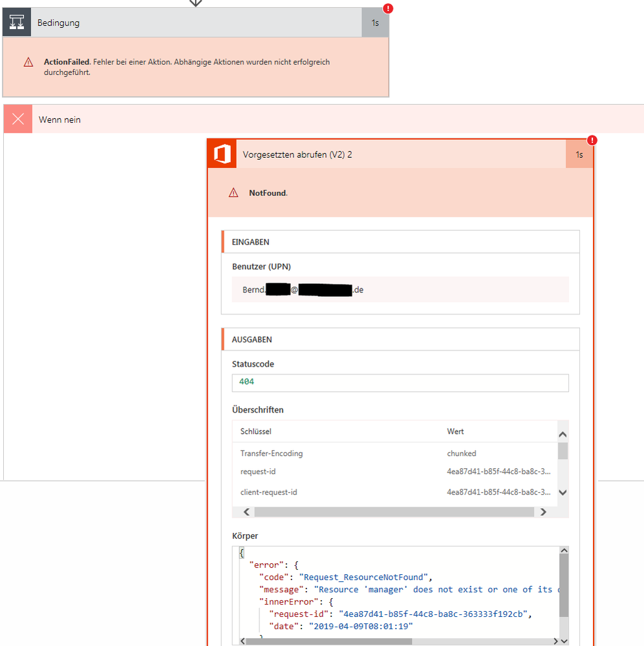The width and height of the screenshot is (644, 646).
Task: Click right arrow of headers horizontal scrollbar
Action: tap(543, 511)
